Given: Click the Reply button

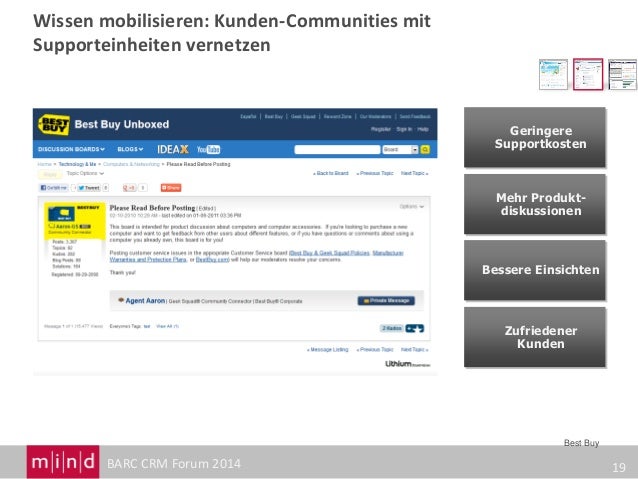Looking at the screenshot, I should coord(50,174).
